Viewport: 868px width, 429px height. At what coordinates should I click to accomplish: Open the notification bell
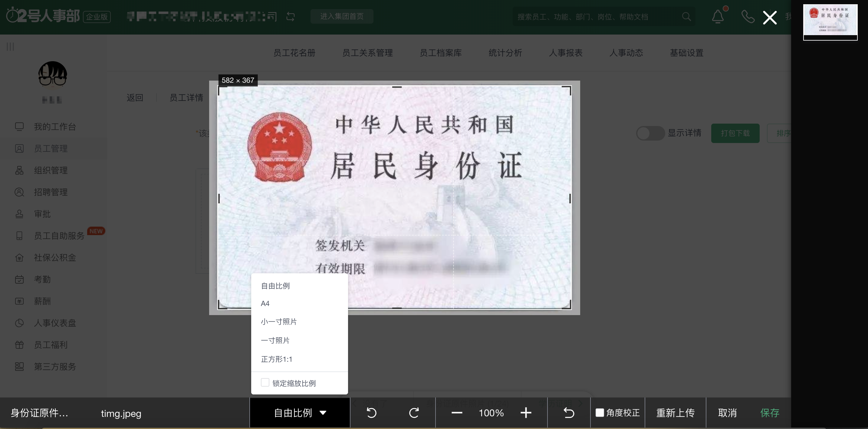tap(718, 16)
